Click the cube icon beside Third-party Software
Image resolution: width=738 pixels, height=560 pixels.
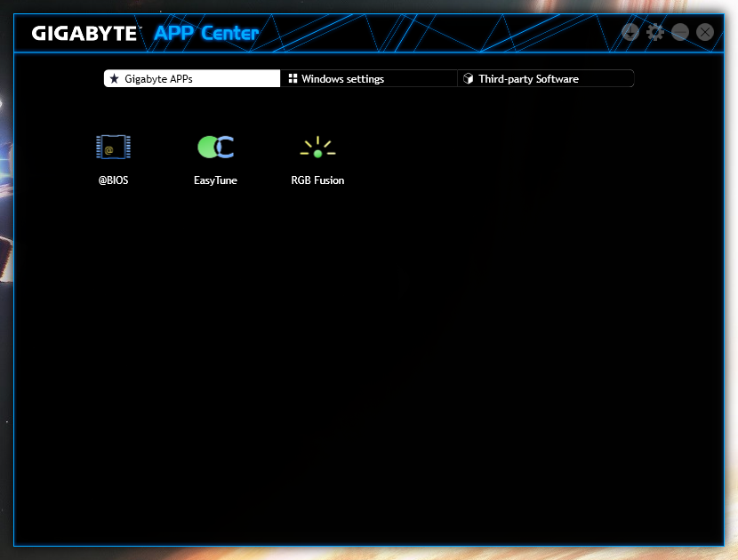(469, 79)
